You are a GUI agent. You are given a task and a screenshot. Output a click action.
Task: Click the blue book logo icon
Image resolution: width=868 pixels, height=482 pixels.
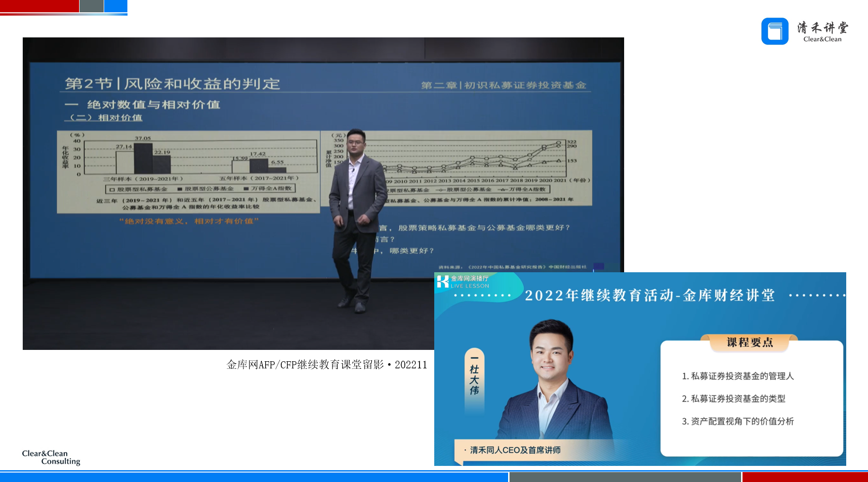[x=775, y=31]
